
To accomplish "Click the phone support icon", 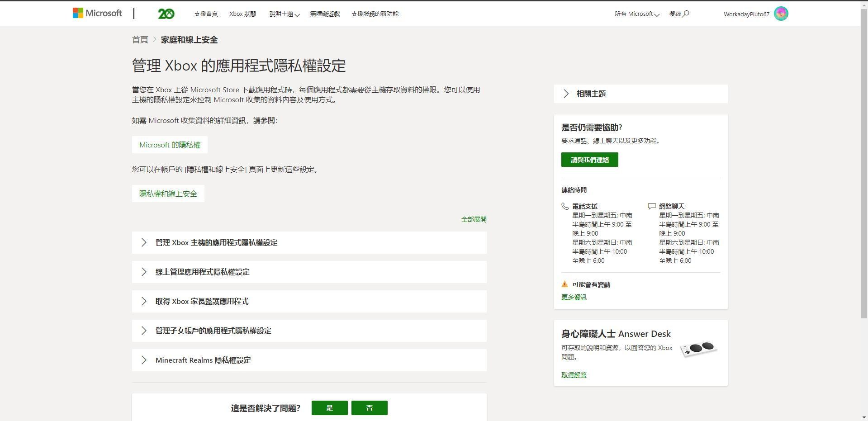I will tap(565, 206).
